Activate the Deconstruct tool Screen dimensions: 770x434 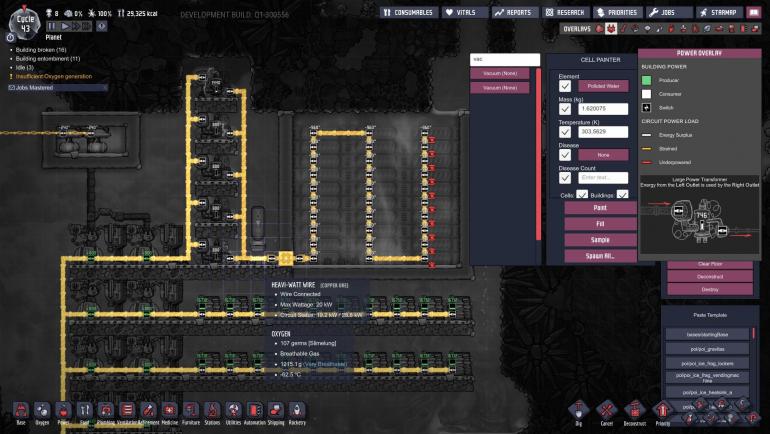pyautogui.click(x=632, y=410)
